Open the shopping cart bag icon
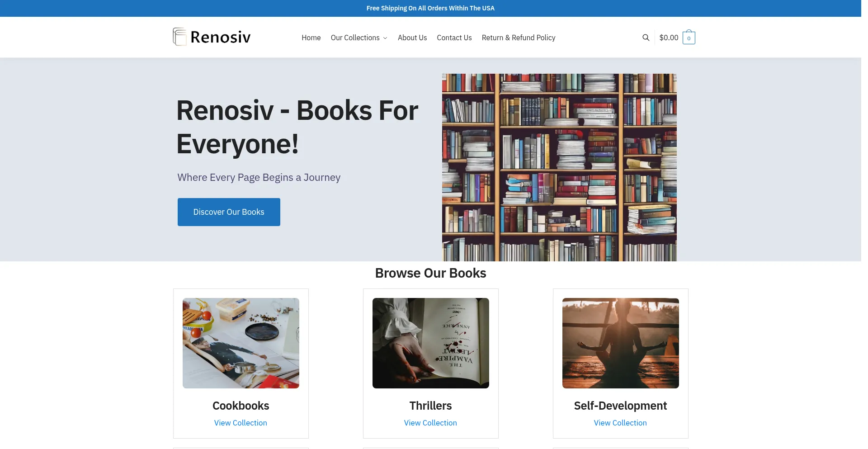 [x=689, y=38]
